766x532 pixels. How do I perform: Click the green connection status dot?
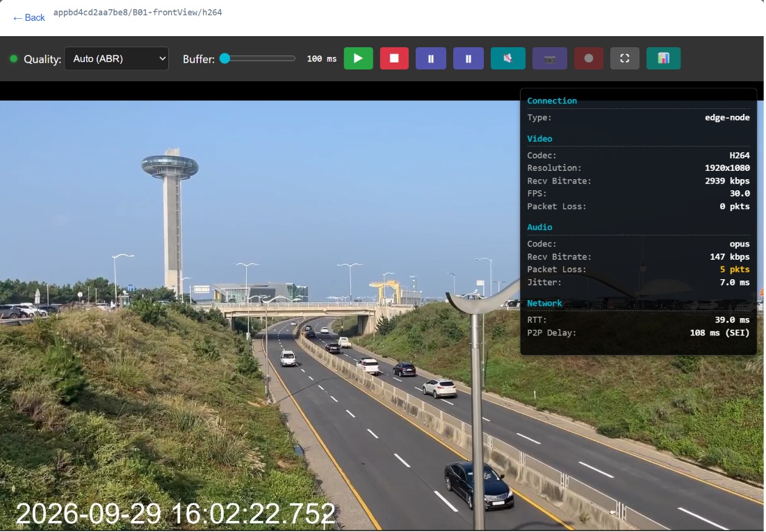[14, 58]
